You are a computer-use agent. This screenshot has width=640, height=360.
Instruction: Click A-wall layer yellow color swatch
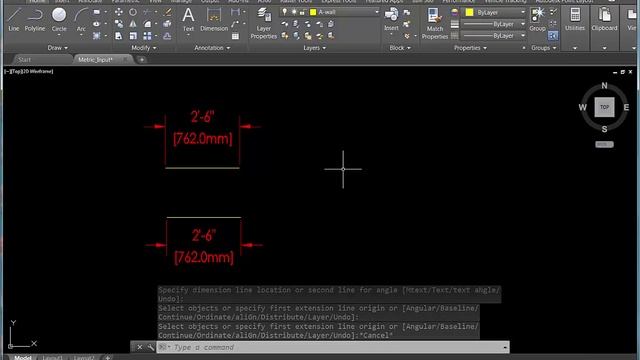(x=313, y=12)
